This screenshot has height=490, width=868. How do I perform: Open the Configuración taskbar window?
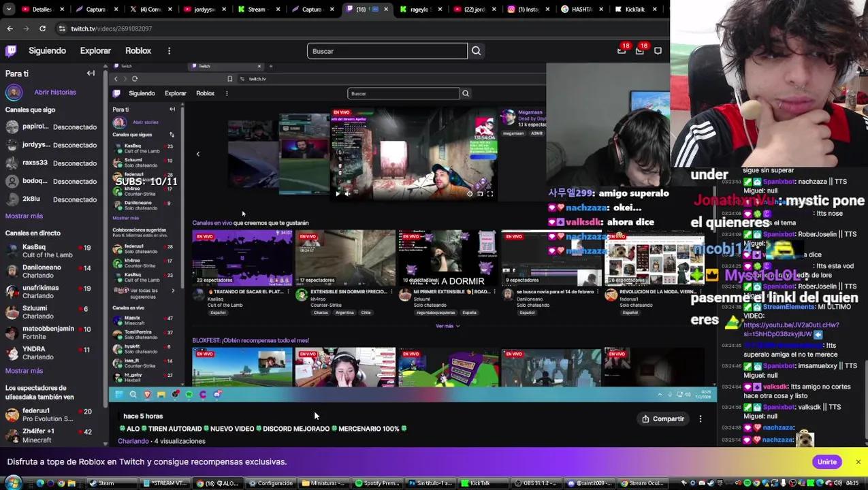(271, 483)
